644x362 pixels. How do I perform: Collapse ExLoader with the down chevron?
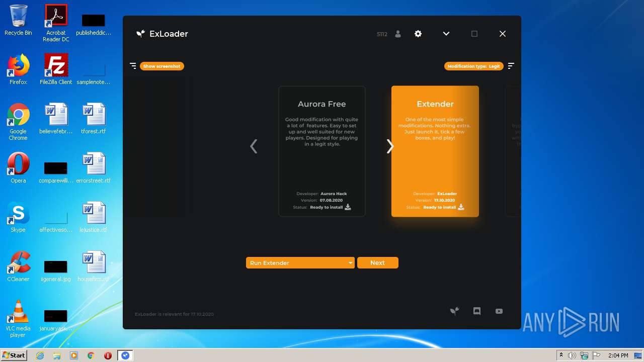(446, 34)
